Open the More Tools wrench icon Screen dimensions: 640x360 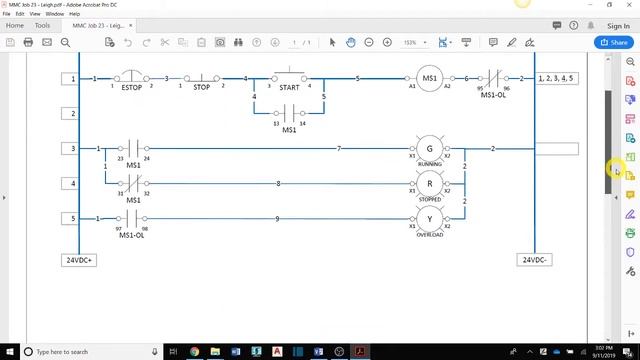click(x=630, y=271)
